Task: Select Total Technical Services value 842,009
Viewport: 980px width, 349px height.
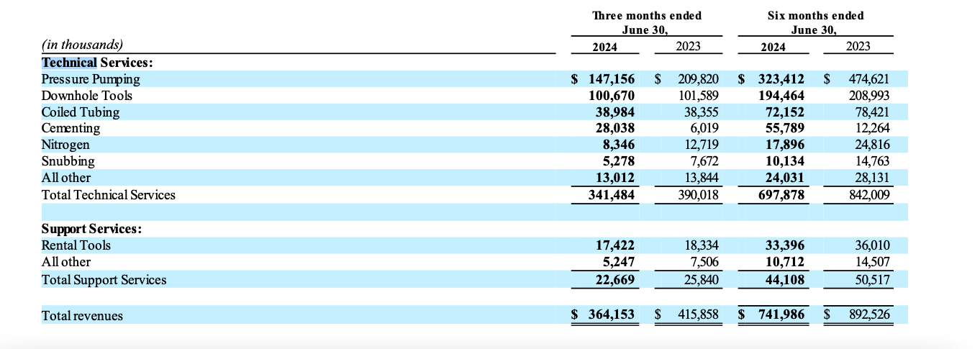Action: click(x=869, y=195)
